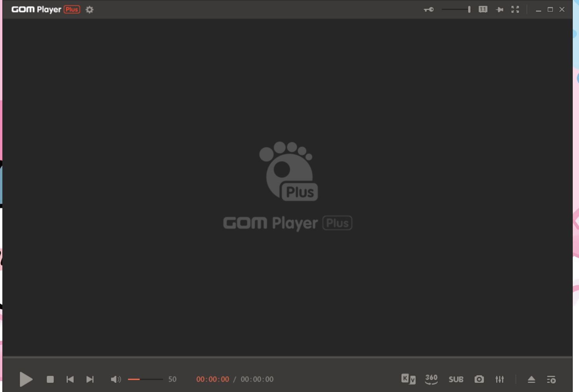Open the control panel equalizer icon
This screenshot has height=392, width=579.
pos(500,379)
